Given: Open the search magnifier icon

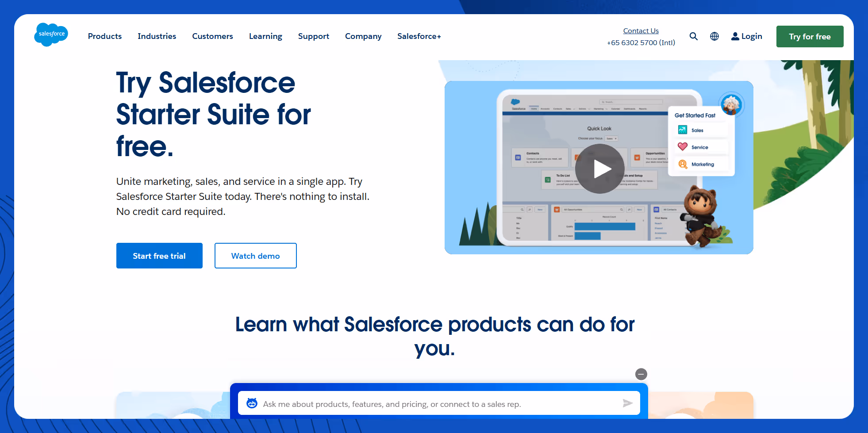Looking at the screenshot, I should [x=694, y=36].
